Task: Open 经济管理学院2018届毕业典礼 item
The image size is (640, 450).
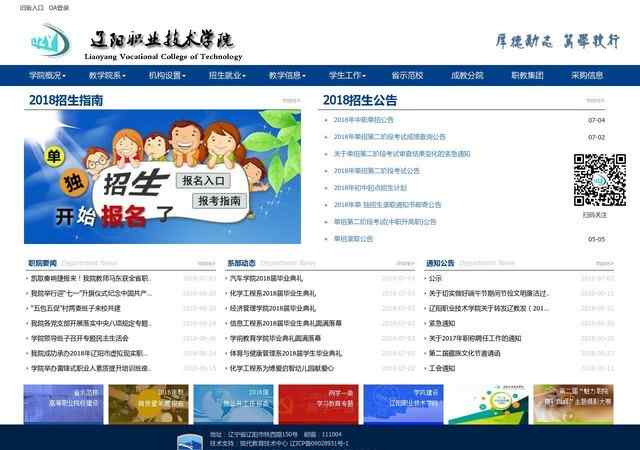Action: click(273, 308)
